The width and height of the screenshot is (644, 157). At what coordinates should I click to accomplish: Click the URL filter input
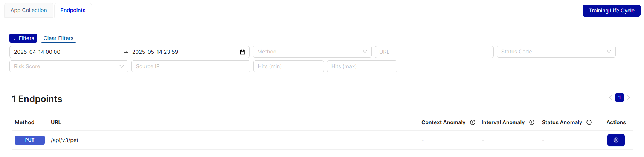pos(434,52)
